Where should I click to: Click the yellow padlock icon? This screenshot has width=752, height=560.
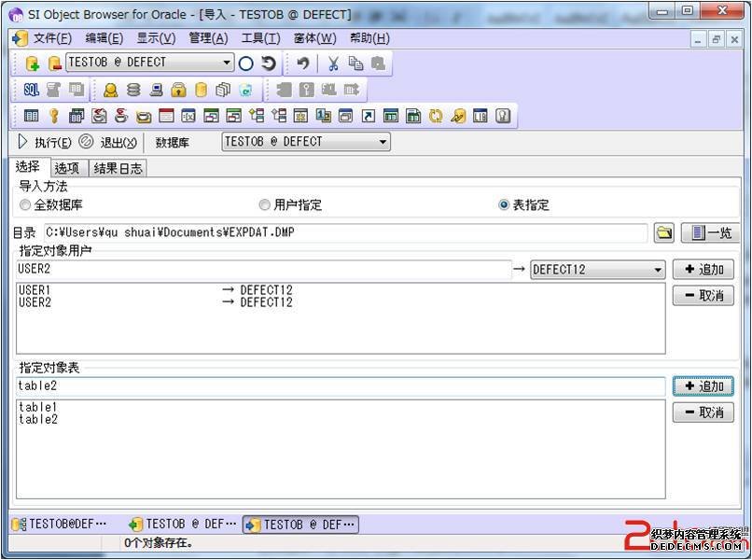coord(178,90)
